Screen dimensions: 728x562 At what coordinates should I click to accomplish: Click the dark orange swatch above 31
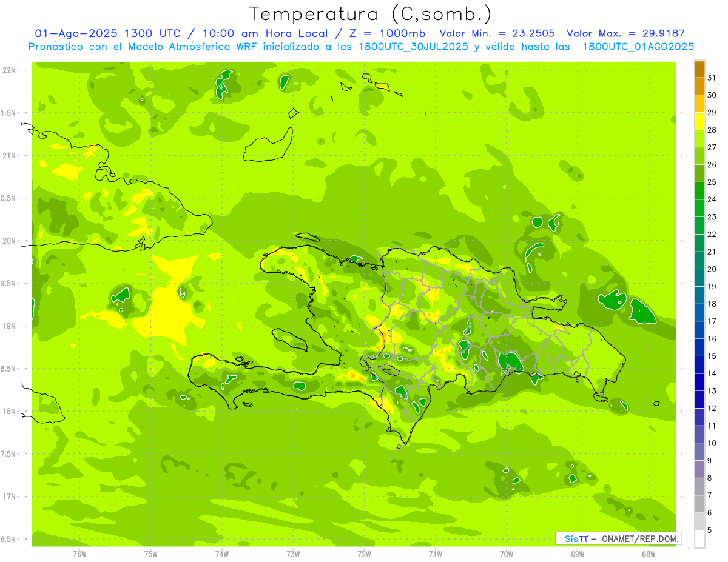[699, 69]
